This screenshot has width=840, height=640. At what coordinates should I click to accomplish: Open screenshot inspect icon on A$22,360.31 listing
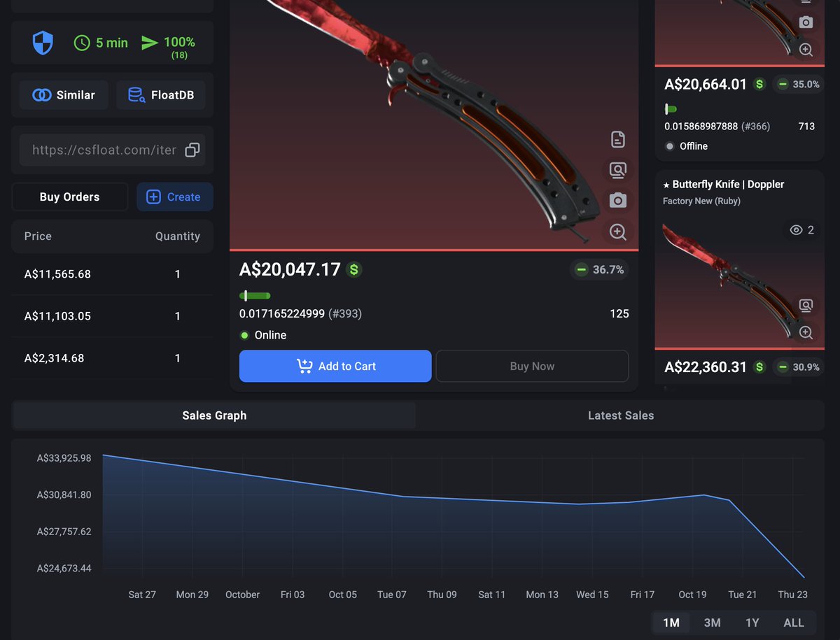point(806,305)
